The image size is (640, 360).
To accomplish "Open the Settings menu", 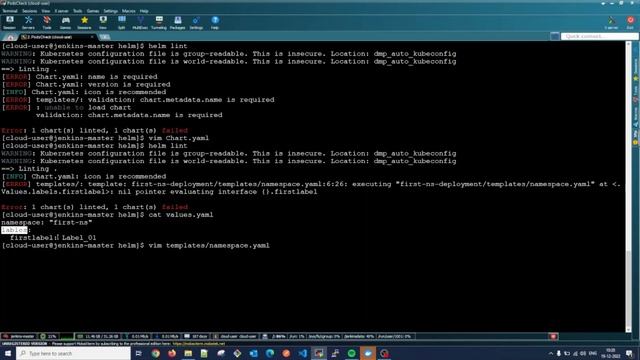I will click(x=110, y=11).
